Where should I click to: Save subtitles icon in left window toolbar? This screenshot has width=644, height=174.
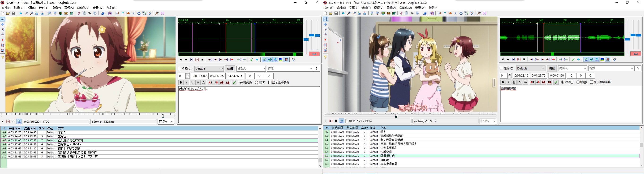tap(13, 13)
